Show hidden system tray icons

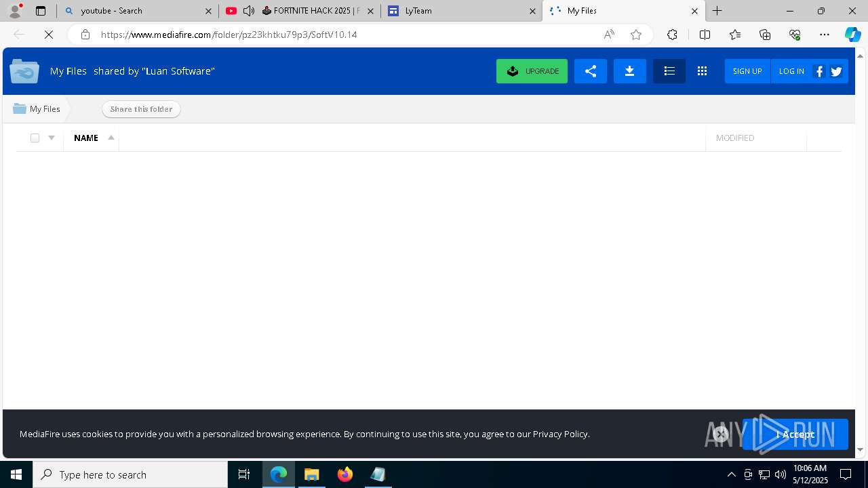pos(731,474)
